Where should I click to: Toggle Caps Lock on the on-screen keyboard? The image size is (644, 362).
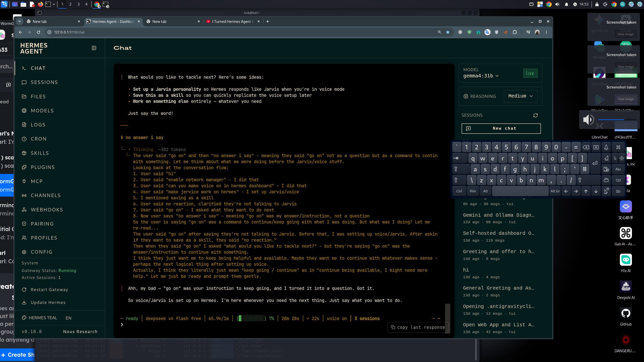pyautogui.click(x=461, y=169)
